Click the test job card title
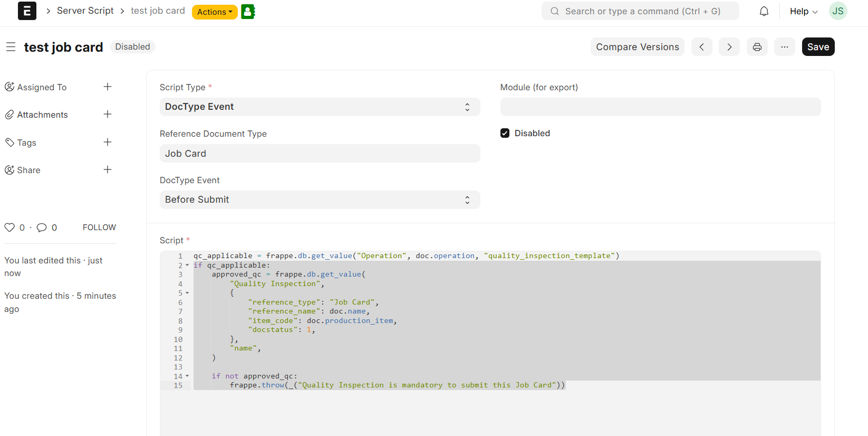Viewport: 868px width, 436px height. point(63,47)
